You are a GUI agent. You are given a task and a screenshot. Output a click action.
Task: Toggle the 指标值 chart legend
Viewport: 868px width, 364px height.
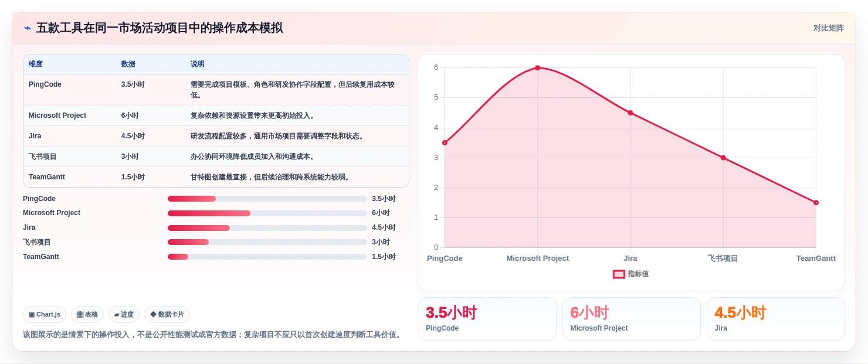[x=631, y=274]
